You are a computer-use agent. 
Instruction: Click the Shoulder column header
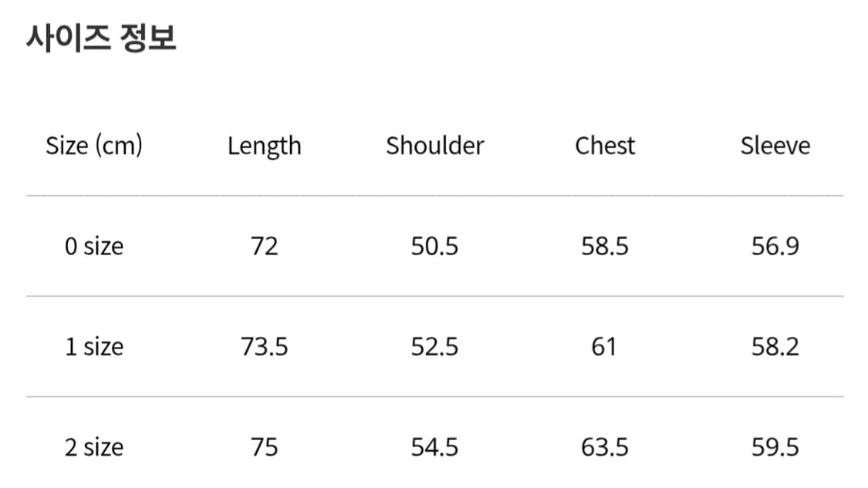point(434,146)
